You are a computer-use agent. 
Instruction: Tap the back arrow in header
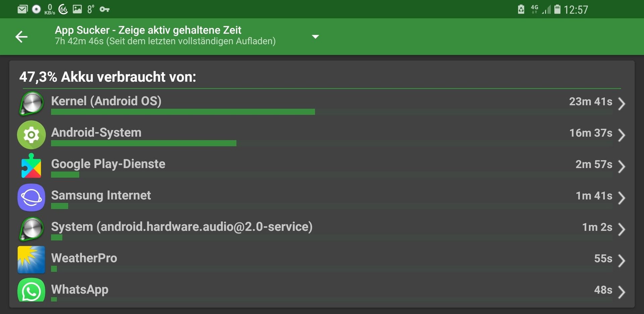21,37
